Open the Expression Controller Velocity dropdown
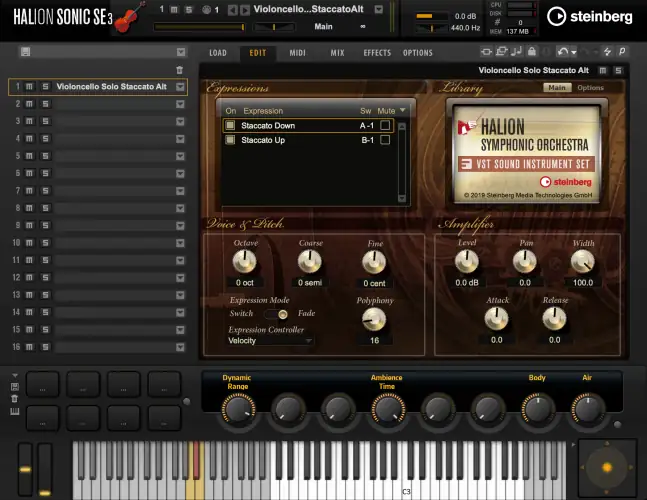 point(271,340)
